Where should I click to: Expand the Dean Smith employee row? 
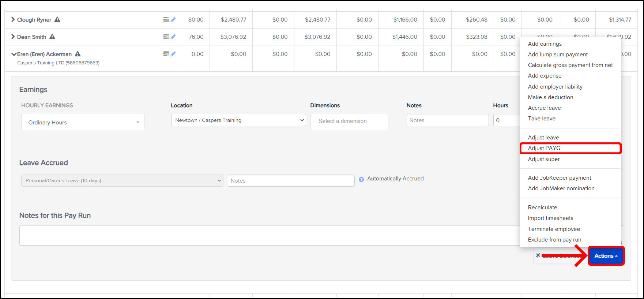(x=13, y=37)
